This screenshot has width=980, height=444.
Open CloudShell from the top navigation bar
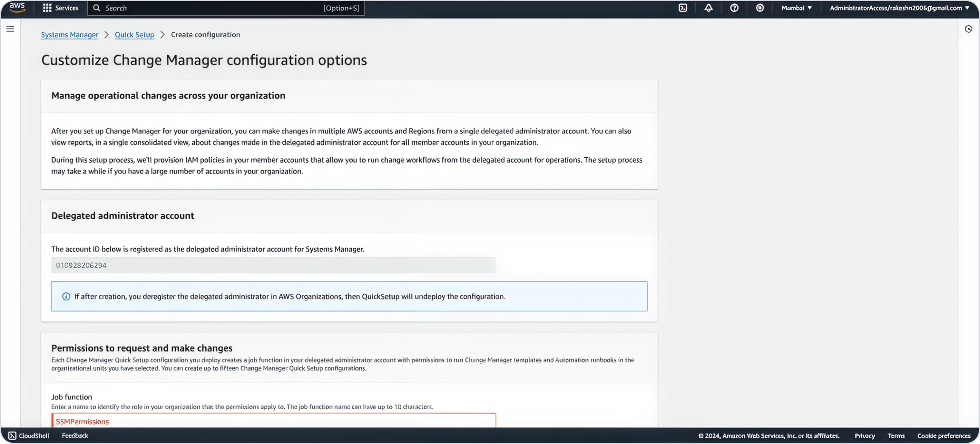tap(683, 8)
